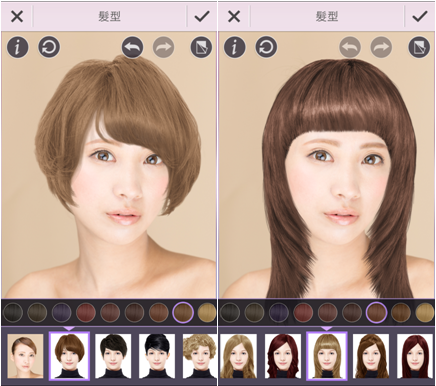
Task: Pick red hair color on left screen
Action: coord(86,313)
